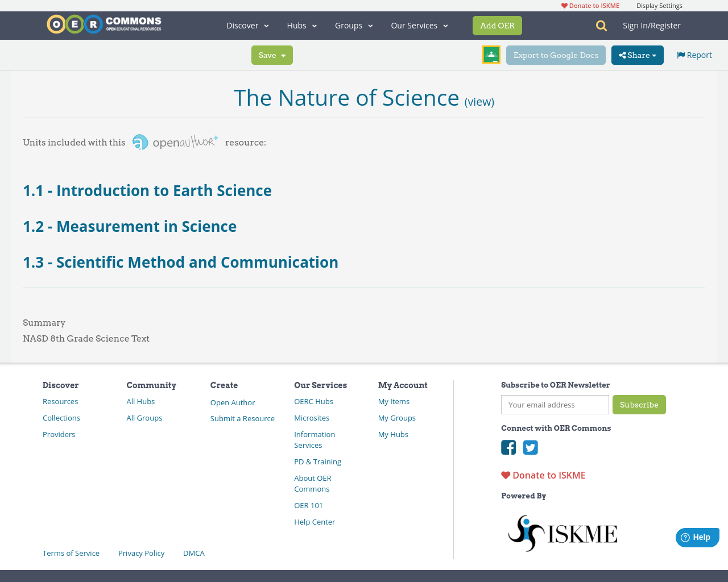Open OER Commons Twitter page
Image resolution: width=728 pixels, height=582 pixels.
tap(530, 447)
